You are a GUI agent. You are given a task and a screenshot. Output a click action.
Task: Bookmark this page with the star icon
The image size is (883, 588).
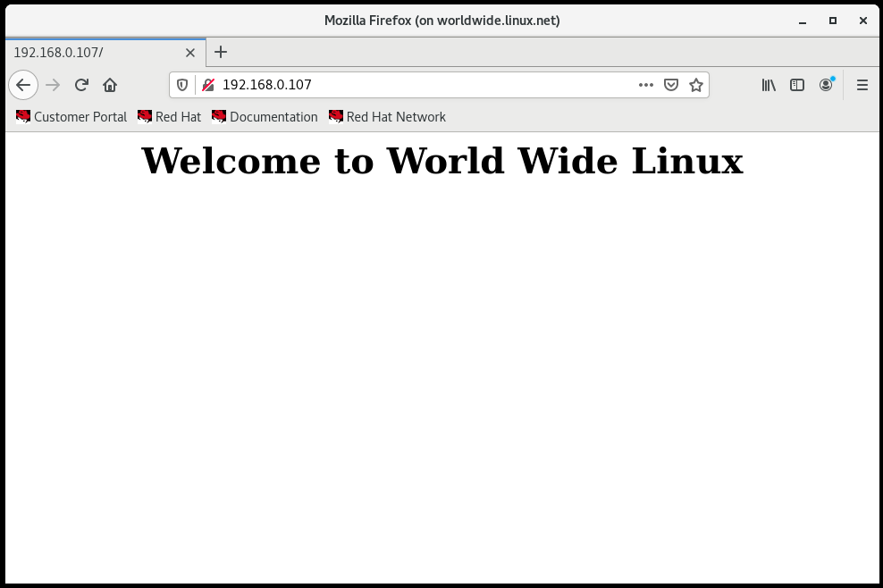pos(696,85)
